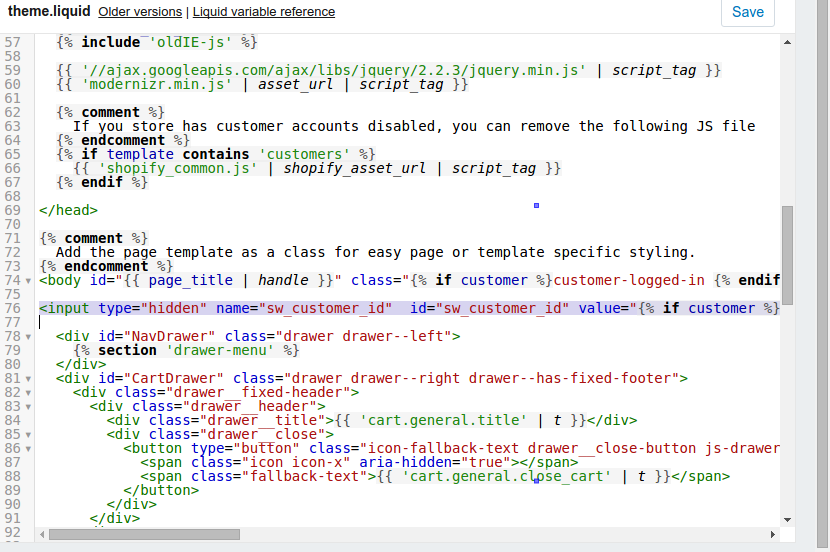Click the editor vertical scrollbar thumb
Screen dimensions: 830x552
click(787, 255)
